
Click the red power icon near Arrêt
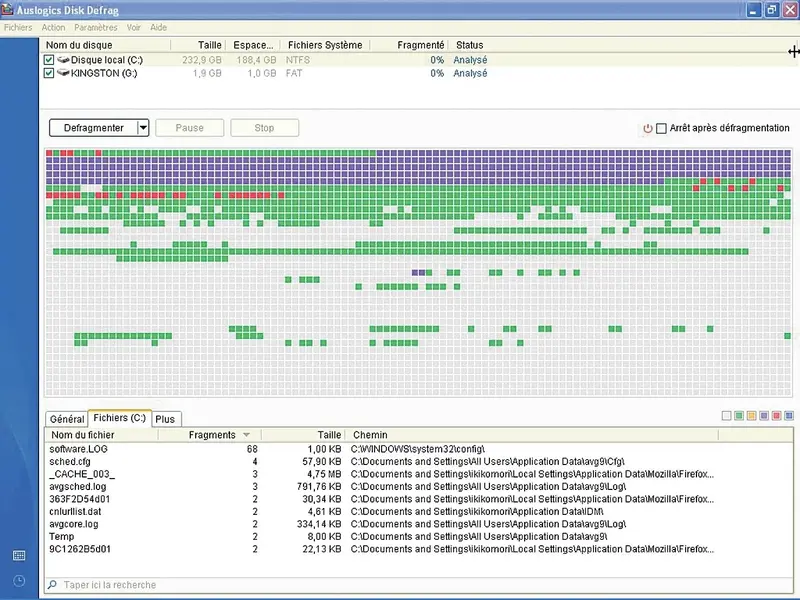[647, 128]
